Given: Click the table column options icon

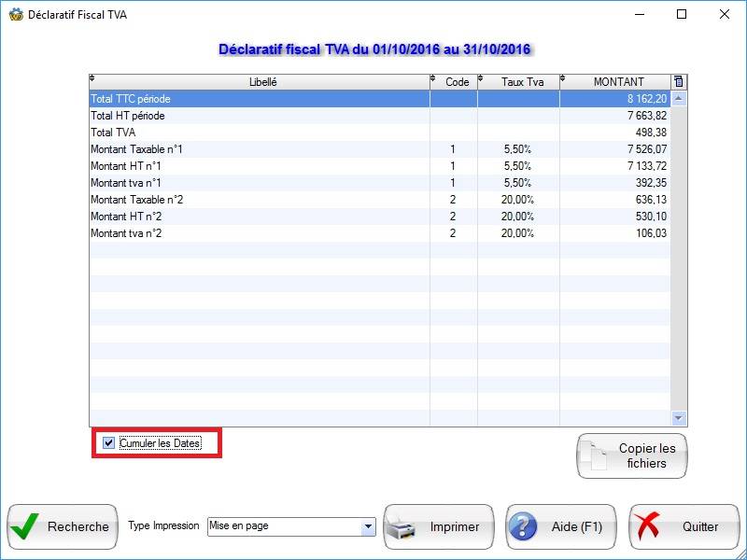Looking at the screenshot, I should [x=679, y=82].
